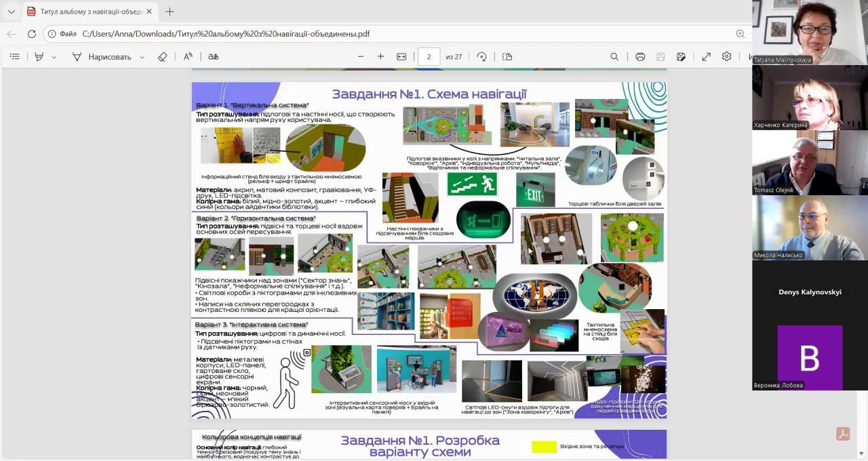868x461 pixels.
Task: Expand the Нарисовать tool options arrow
Action: 142,57
